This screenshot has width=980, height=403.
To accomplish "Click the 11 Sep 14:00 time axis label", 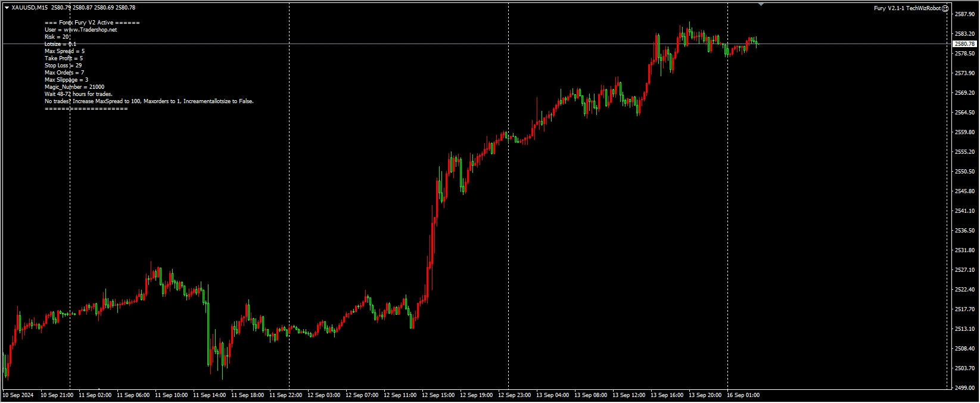I will pos(209,395).
